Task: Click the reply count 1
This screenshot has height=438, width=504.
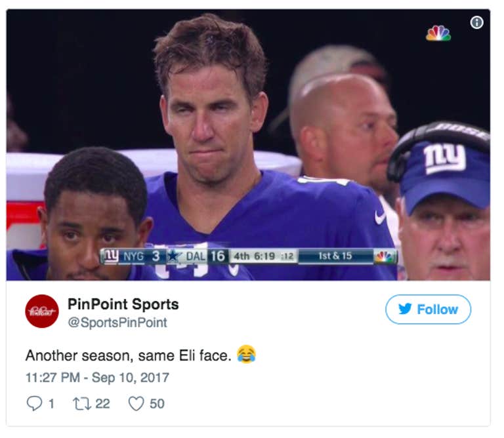Action: (x=51, y=404)
